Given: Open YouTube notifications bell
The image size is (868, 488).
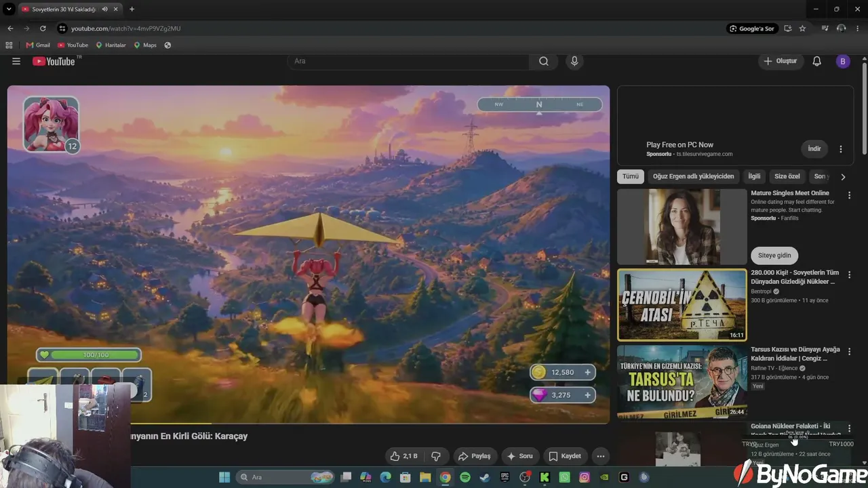Looking at the screenshot, I should (x=817, y=61).
